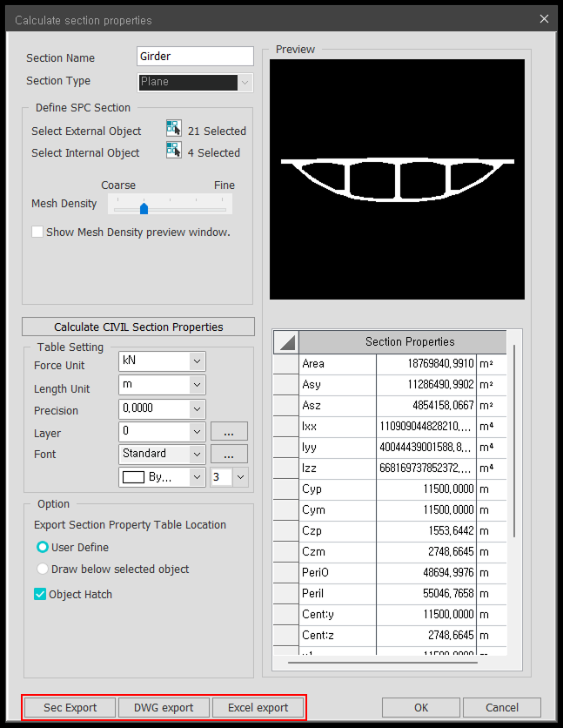Click the Section Properties column header

(403, 342)
